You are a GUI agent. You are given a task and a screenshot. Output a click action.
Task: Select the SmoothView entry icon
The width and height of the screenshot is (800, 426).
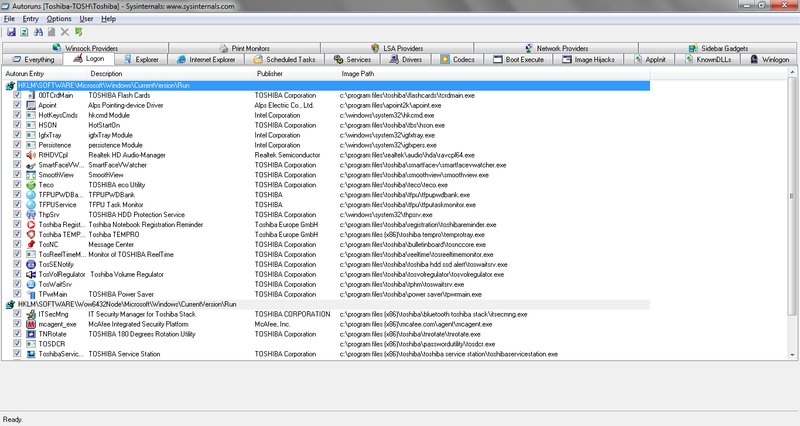(x=31, y=175)
